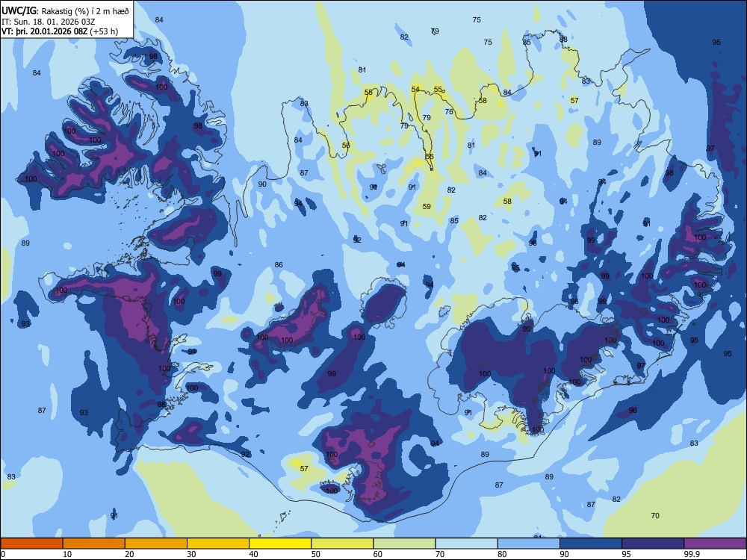
Task: Click the dark navy 95–99.9 legend swatch
Action: pos(653,544)
